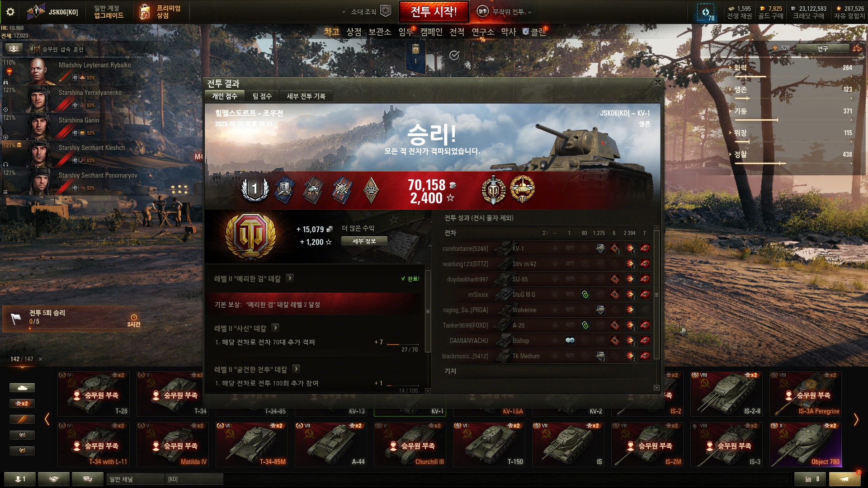Expand the '사신' medal details arrow
The image size is (868, 488).
click(275, 328)
